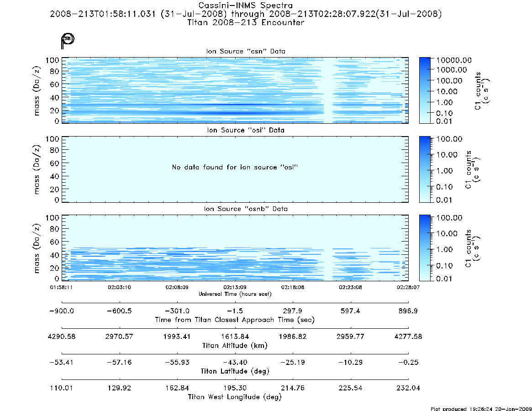Click the 'Titan Latitude (deg)' axis label
This screenshot has width=532, height=411.
click(x=235, y=371)
